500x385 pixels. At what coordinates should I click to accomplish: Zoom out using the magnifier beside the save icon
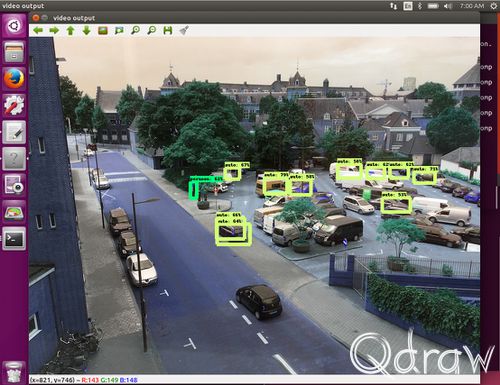(x=152, y=31)
